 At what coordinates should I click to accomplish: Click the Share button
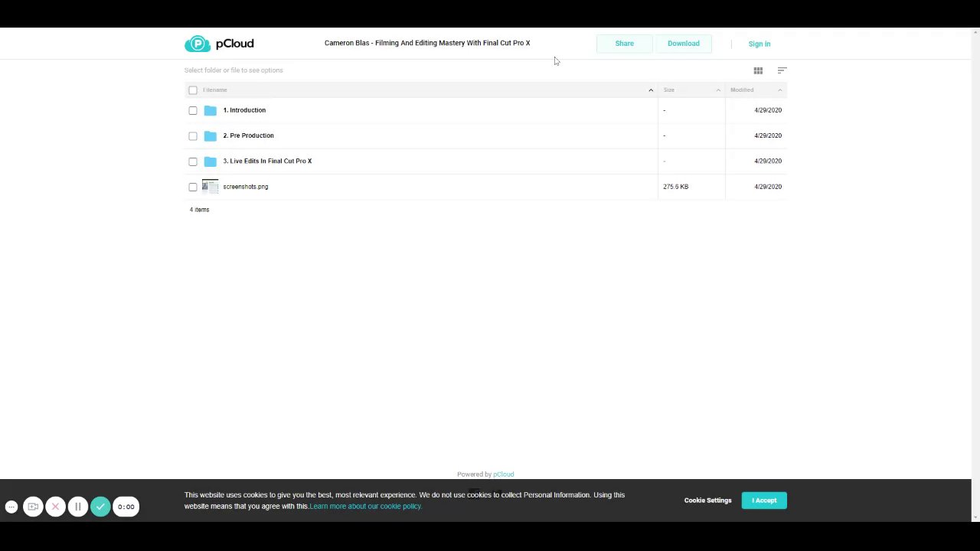(625, 44)
